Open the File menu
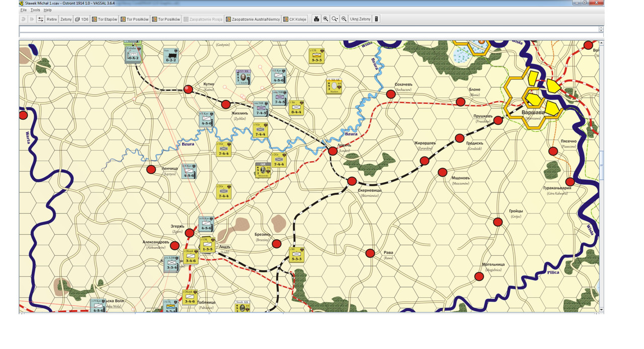Screen dimensions: 644x349 24,10
